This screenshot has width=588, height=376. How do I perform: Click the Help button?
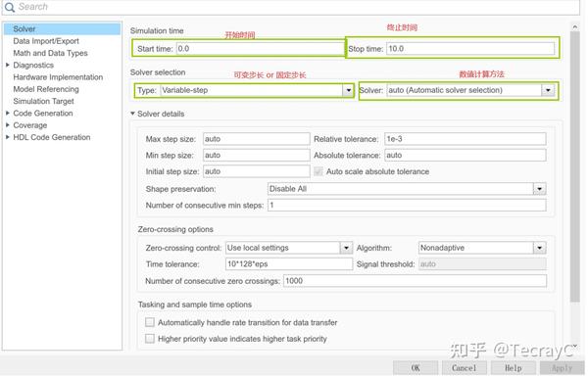(513, 368)
